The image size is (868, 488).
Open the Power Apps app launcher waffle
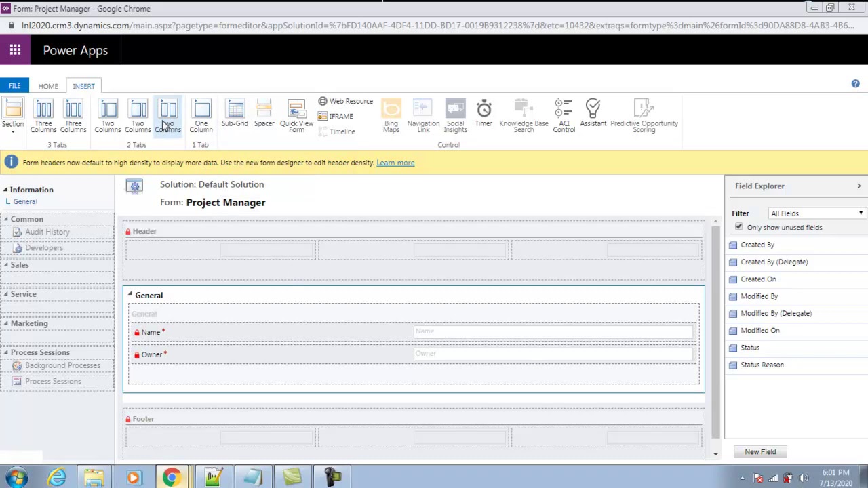point(15,50)
